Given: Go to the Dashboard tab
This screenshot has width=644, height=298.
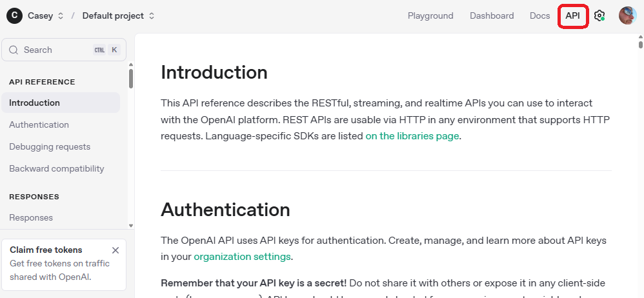Looking at the screenshot, I should click(492, 15).
